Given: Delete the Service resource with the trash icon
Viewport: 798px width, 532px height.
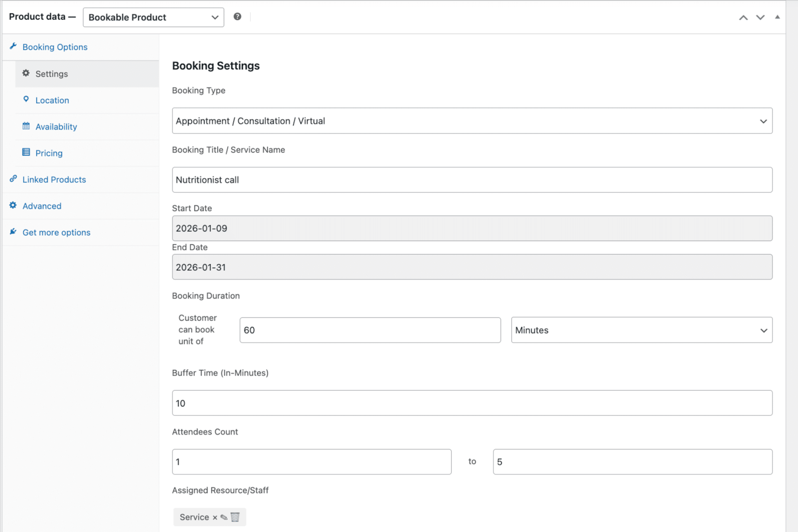Looking at the screenshot, I should (x=235, y=517).
